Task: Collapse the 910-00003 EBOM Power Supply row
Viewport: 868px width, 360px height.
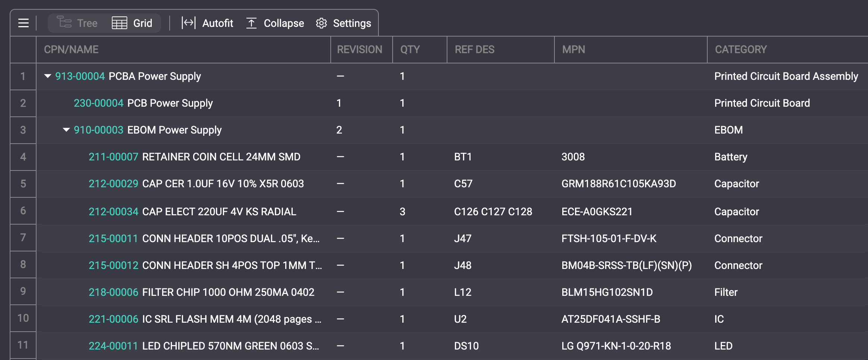Action: (x=66, y=130)
